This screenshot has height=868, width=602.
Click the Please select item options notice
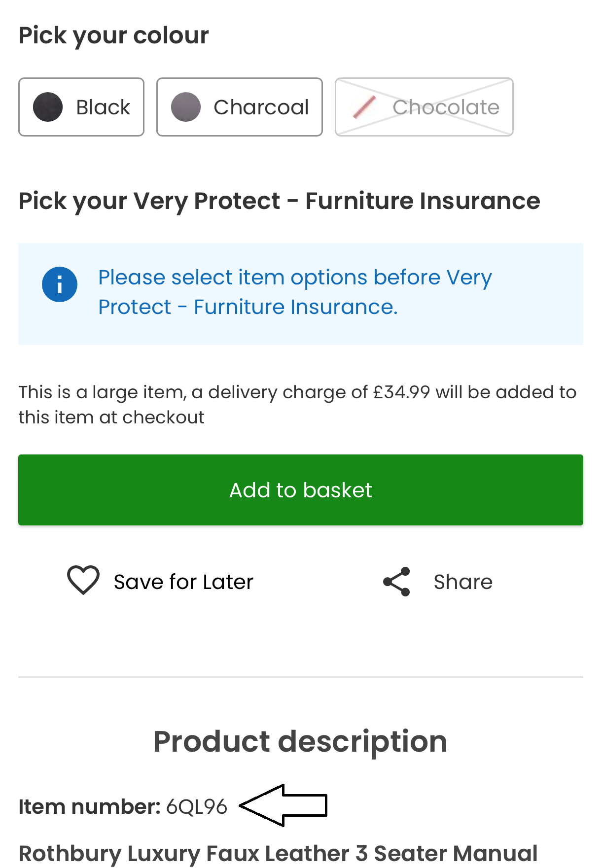tap(295, 292)
